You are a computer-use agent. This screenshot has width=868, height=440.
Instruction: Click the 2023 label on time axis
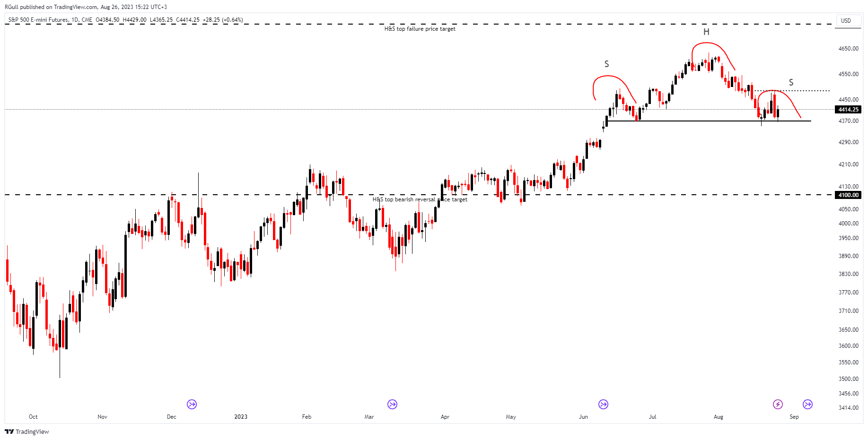tap(241, 417)
